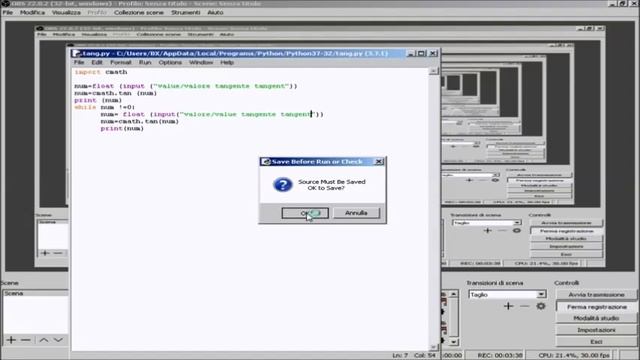Click the IDLE editor scrollbar down arrow

(x=433, y=347)
